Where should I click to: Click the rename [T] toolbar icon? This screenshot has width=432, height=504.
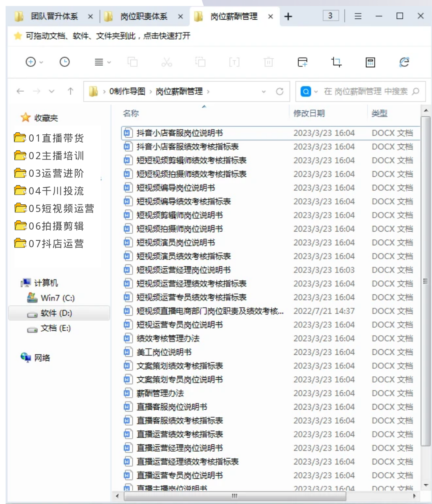[234, 62]
